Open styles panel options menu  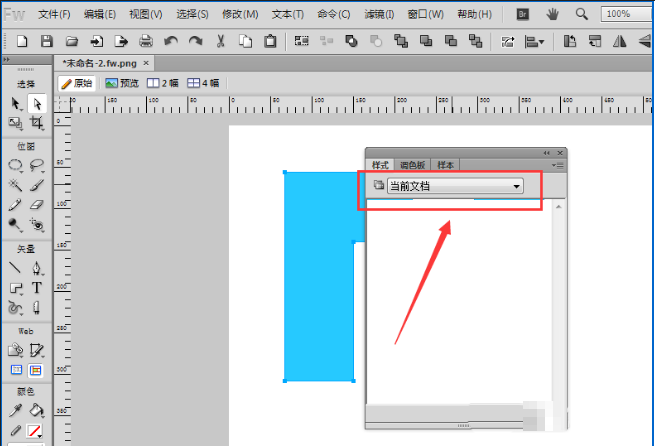coord(558,165)
